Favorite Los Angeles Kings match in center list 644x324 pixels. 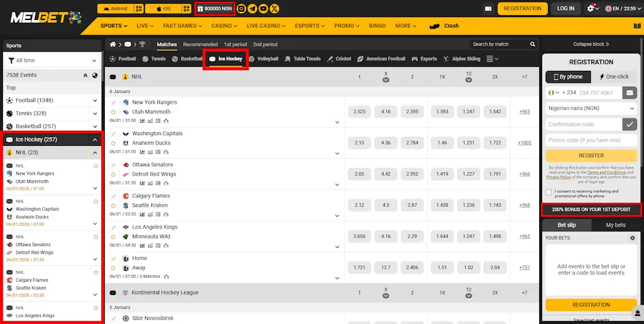point(114,237)
